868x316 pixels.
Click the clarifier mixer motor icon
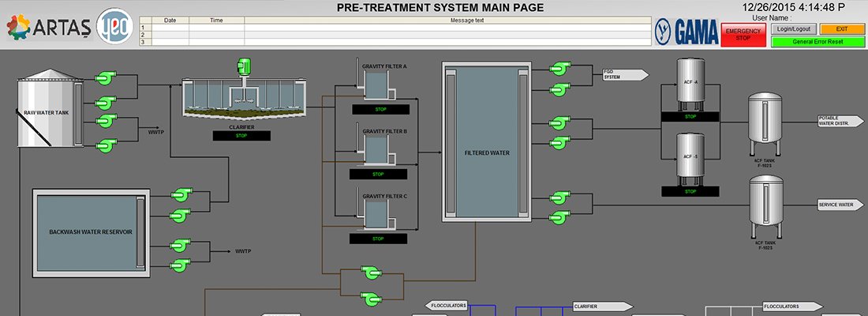pyautogui.click(x=245, y=66)
